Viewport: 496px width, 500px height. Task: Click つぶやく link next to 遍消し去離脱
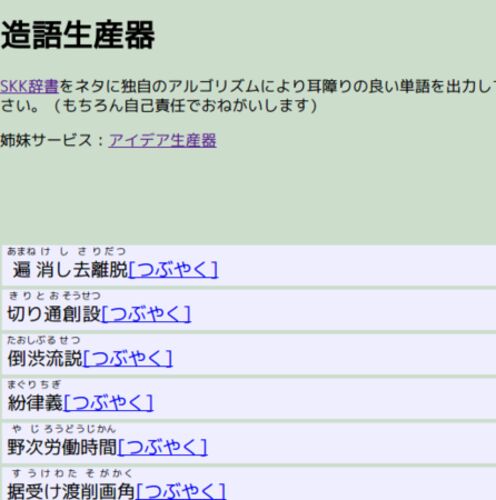(x=173, y=269)
